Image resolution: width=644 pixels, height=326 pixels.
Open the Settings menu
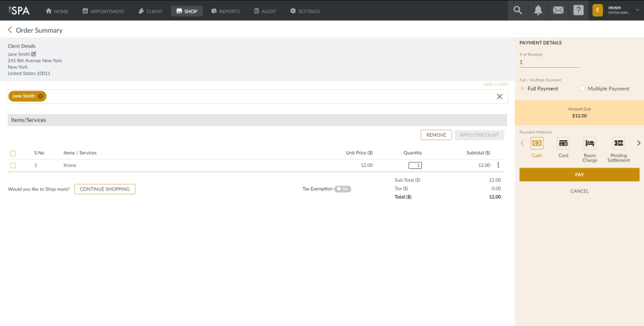tap(305, 11)
